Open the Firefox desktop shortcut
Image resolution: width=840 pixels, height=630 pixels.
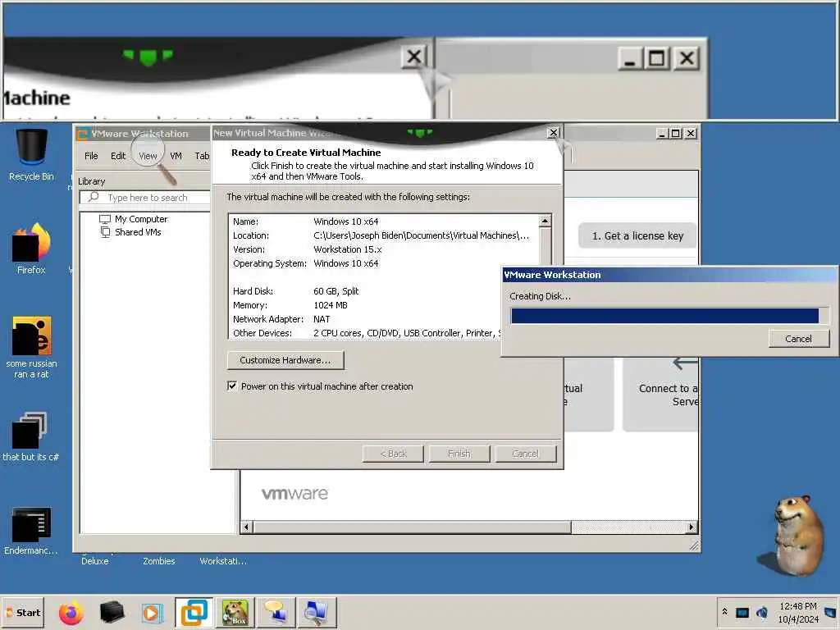tap(31, 249)
